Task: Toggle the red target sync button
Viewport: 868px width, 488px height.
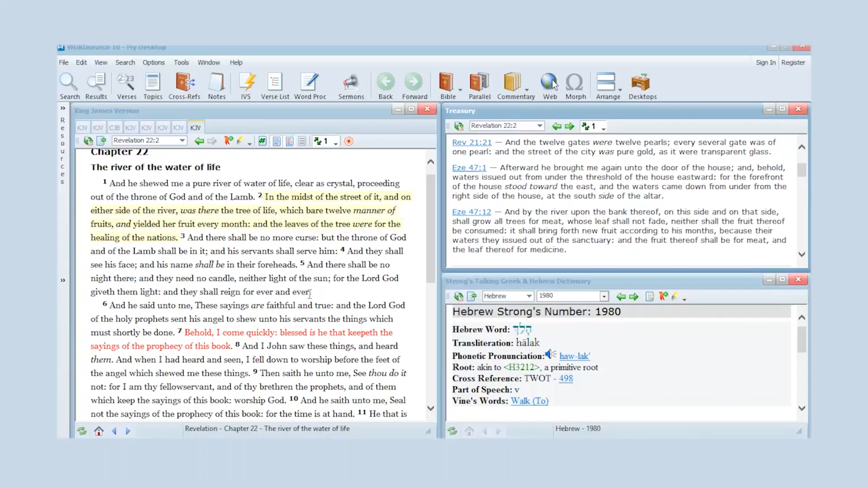Action: pos(349,141)
